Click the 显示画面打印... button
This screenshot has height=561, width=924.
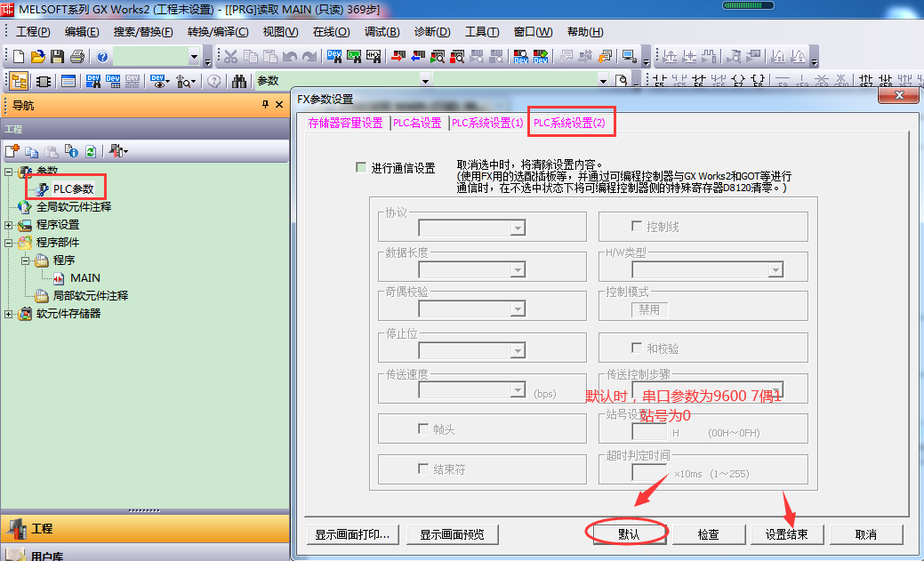tap(352, 534)
